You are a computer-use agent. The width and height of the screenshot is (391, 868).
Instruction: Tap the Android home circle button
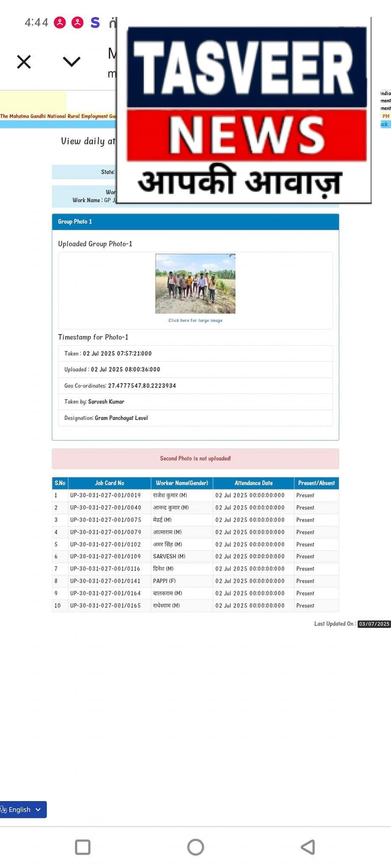click(x=195, y=847)
